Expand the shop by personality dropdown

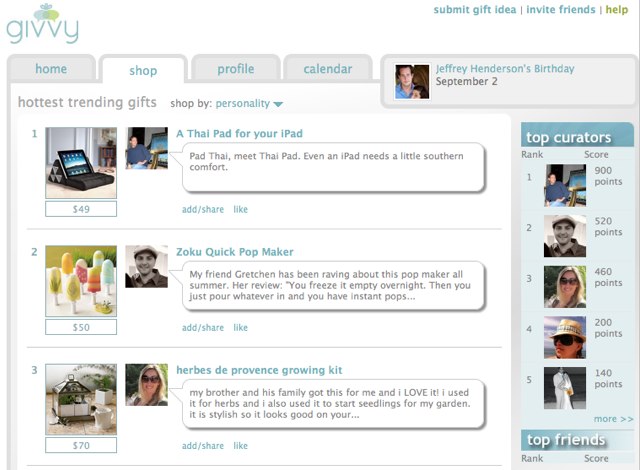point(249,104)
